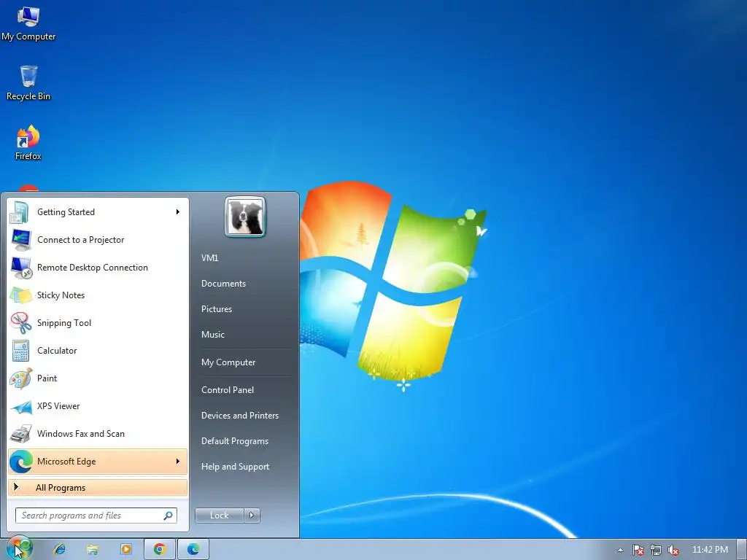Click the search magnifier icon

168,516
